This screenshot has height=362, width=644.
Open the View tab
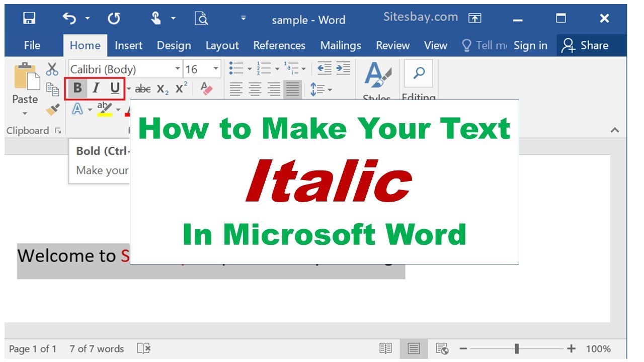[435, 45]
